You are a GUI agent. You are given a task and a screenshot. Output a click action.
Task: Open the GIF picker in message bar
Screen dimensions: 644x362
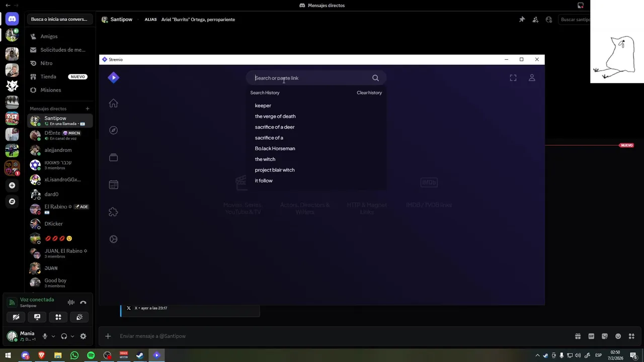pos(591,336)
